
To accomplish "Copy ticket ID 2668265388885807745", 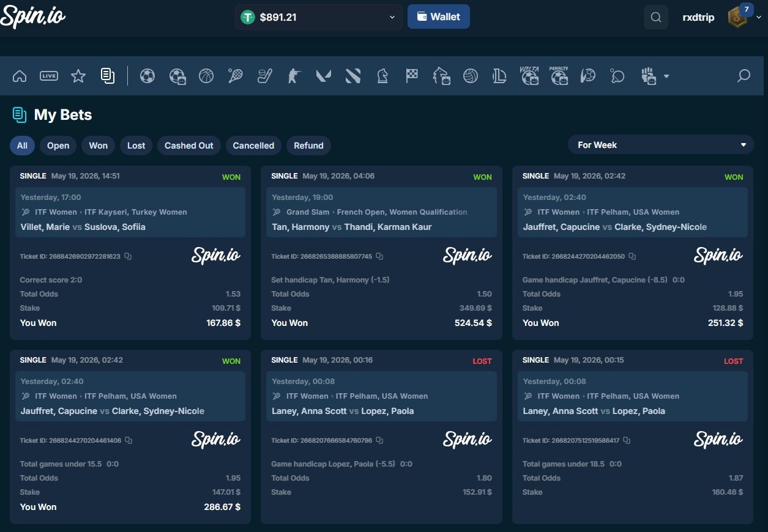I will (379, 256).
